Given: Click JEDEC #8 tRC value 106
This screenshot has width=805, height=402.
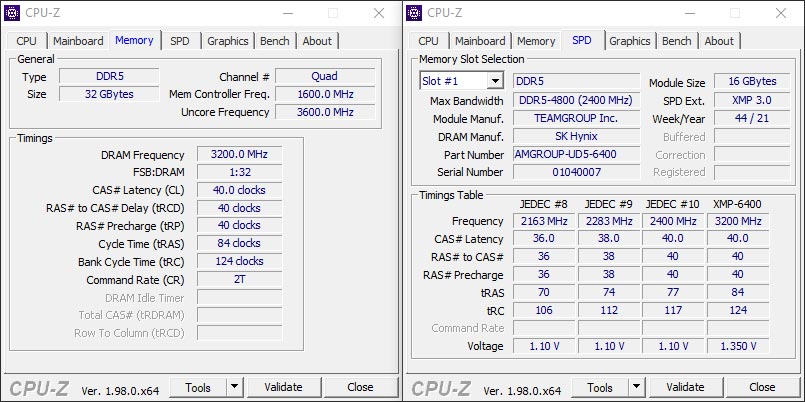Looking at the screenshot, I should (544, 311).
